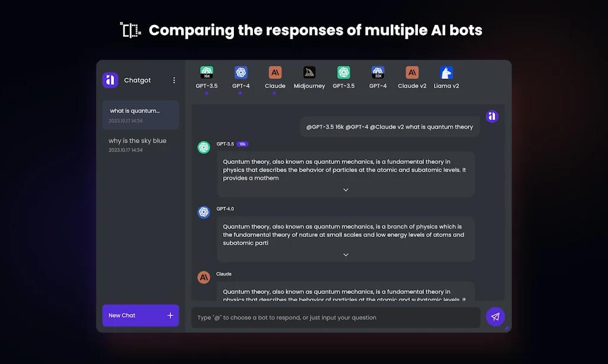Expand the GPT-4.0 response chevron
This screenshot has height=364, width=608.
coord(346,254)
